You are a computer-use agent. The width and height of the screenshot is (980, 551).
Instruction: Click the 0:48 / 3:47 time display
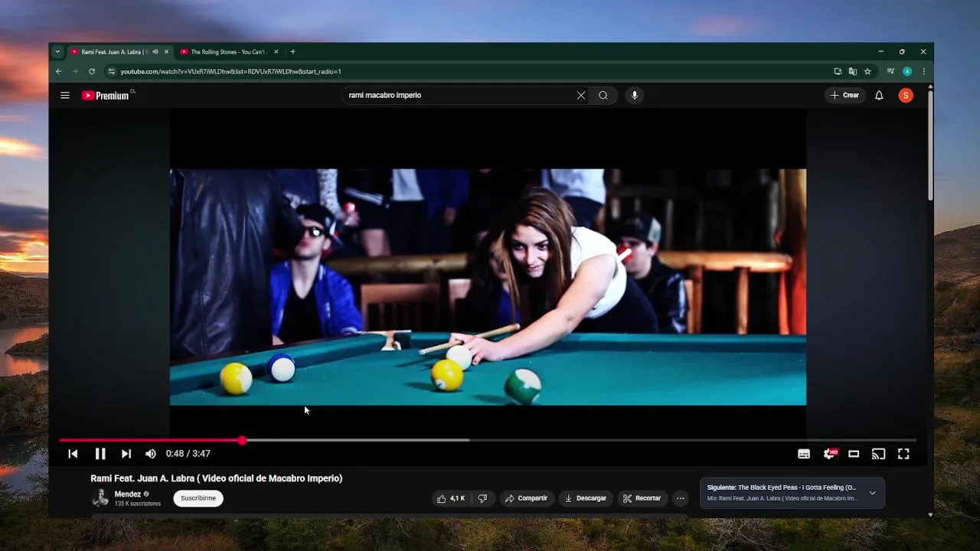[188, 454]
